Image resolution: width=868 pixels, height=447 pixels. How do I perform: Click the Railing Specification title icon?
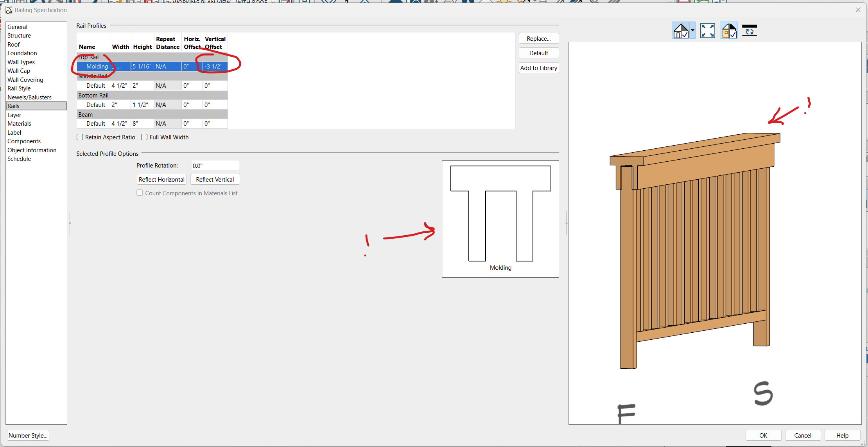tap(9, 10)
